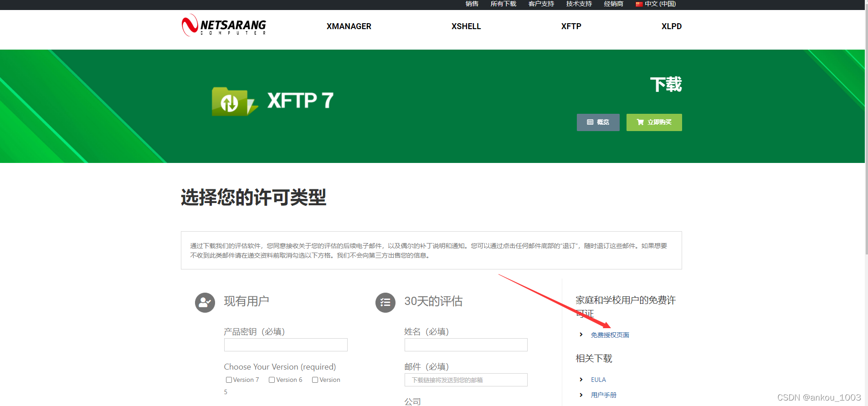Click the 30天的评估 section heading

[433, 301]
